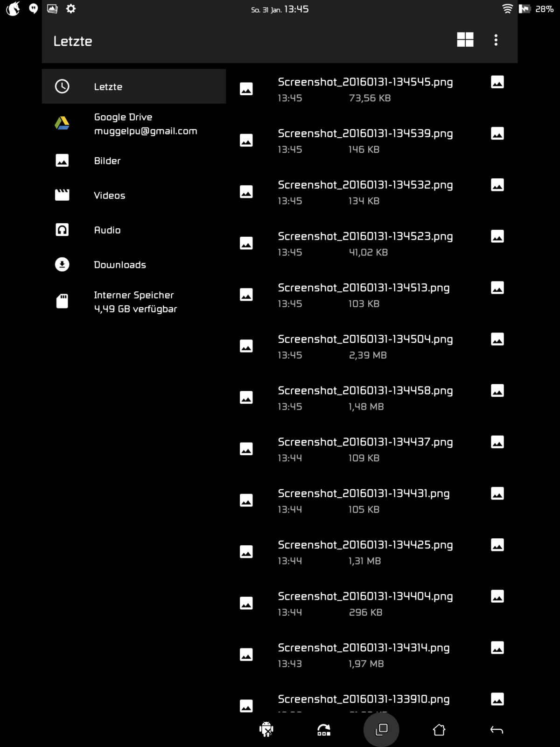Open the Audio headphones icon

[62, 230]
